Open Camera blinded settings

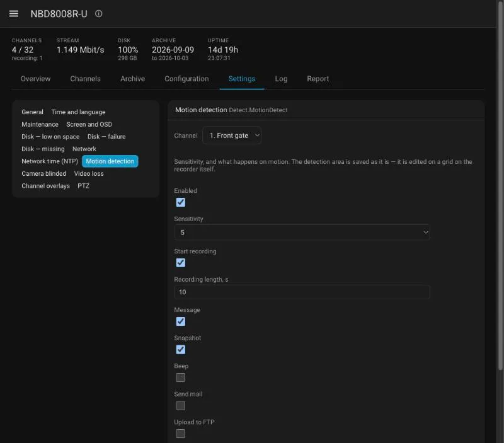click(x=43, y=173)
